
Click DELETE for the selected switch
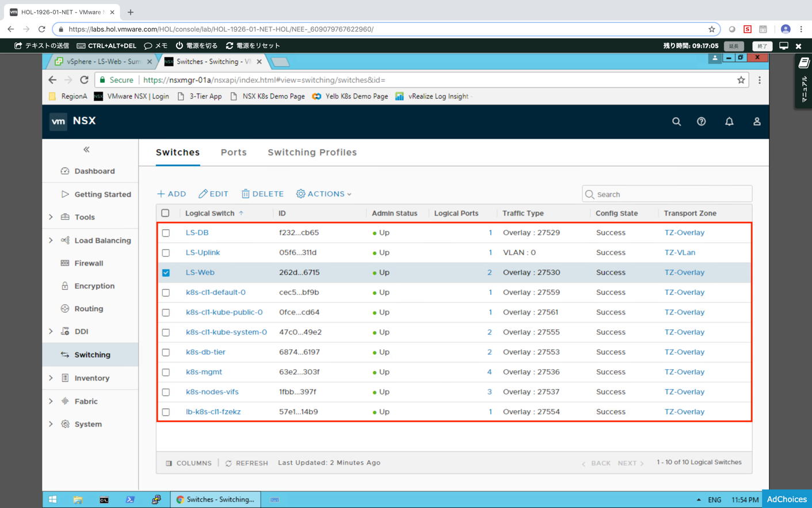(x=262, y=194)
